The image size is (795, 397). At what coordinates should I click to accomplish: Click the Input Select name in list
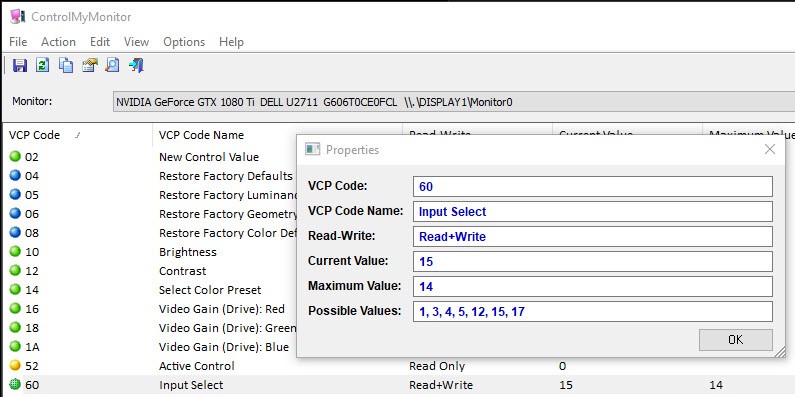tap(191, 385)
